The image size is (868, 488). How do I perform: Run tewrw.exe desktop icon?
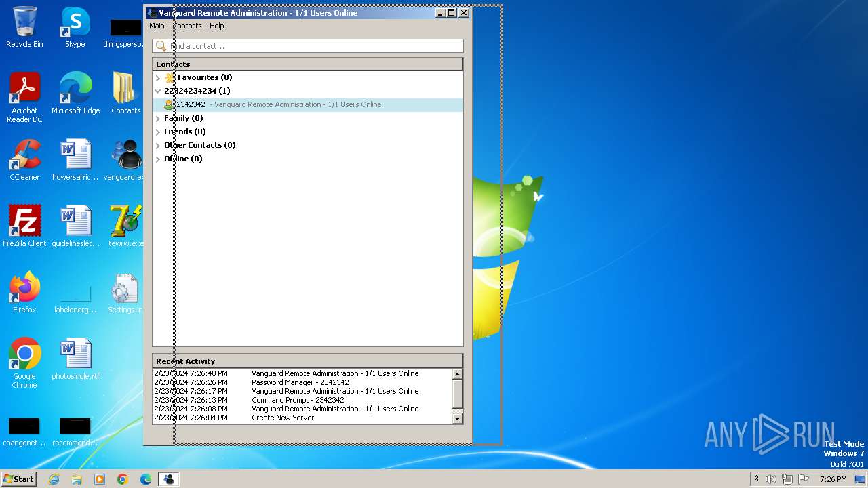point(126,226)
